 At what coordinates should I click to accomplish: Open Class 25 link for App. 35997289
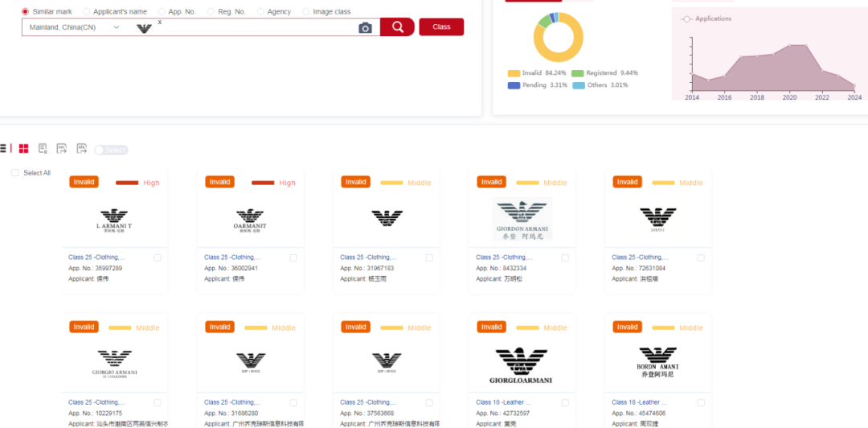click(x=97, y=257)
